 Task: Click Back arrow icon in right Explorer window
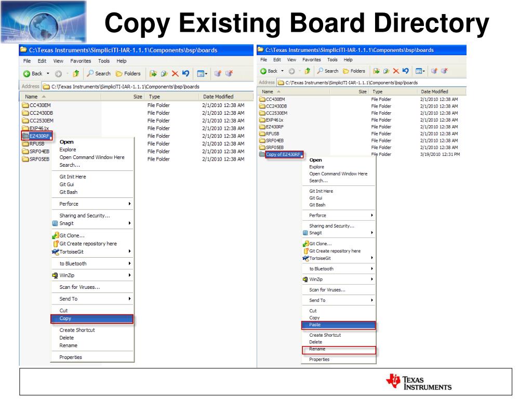click(x=263, y=71)
